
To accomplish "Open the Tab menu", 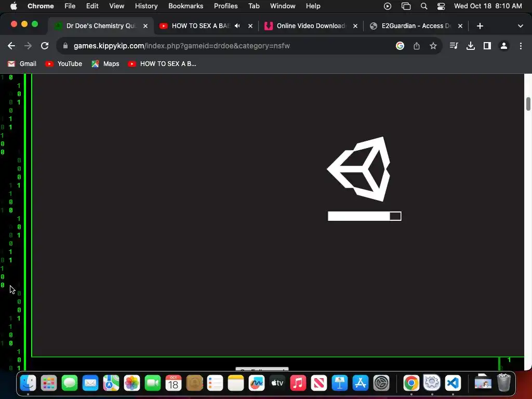I will [x=254, y=6].
